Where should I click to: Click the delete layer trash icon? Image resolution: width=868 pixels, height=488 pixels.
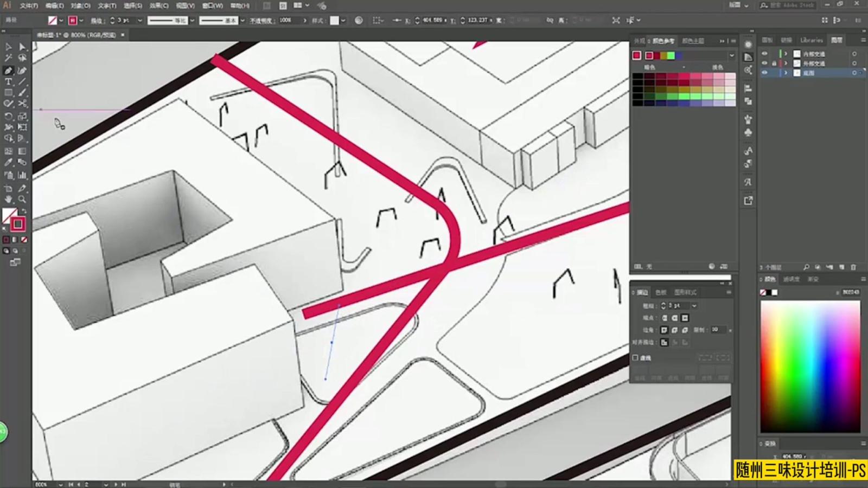click(x=853, y=267)
